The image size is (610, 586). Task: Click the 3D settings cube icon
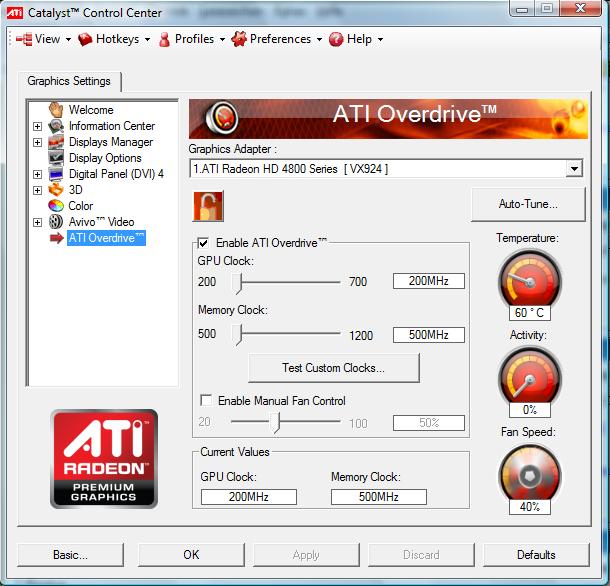pos(56,189)
